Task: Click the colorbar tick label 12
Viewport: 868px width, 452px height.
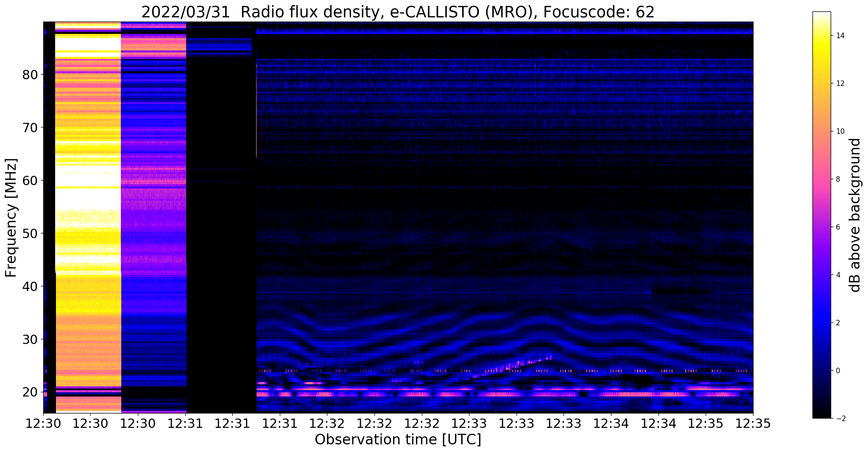Action: [839, 83]
